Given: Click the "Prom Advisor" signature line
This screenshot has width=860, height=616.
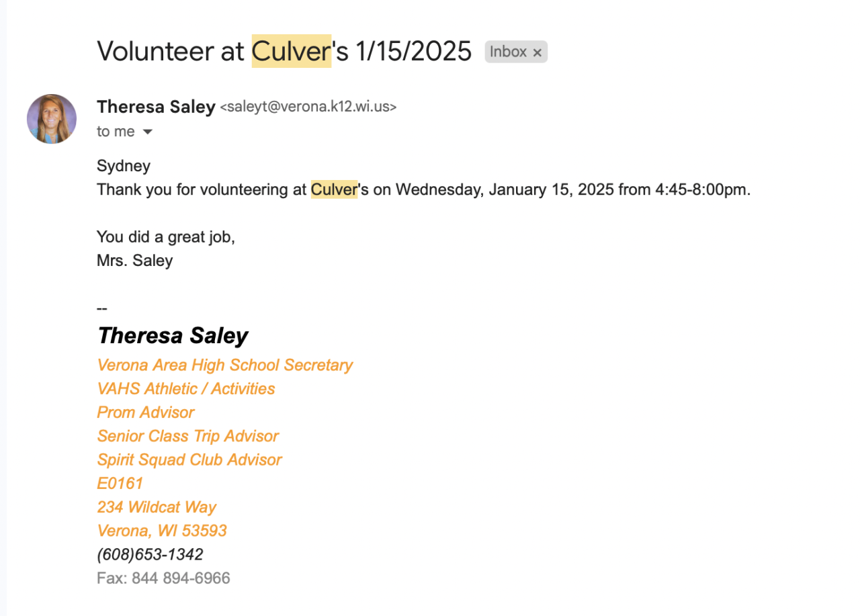Looking at the screenshot, I should coord(146,412).
